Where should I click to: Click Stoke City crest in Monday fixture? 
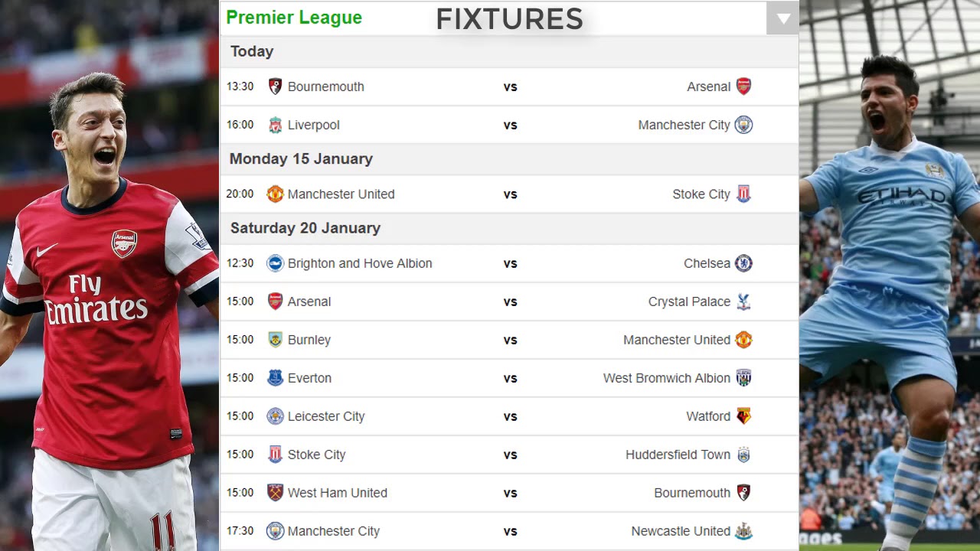tap(743, 194)
